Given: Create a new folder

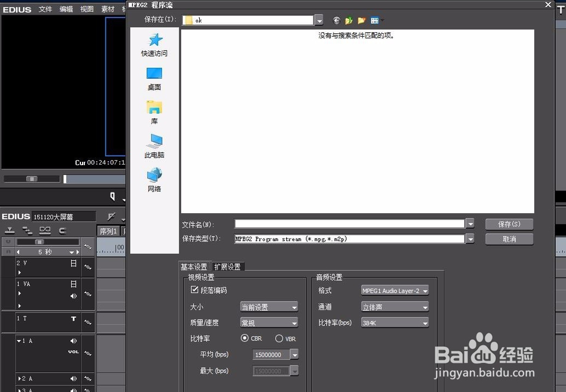Looking at the screenshot, I should point(361,20).
